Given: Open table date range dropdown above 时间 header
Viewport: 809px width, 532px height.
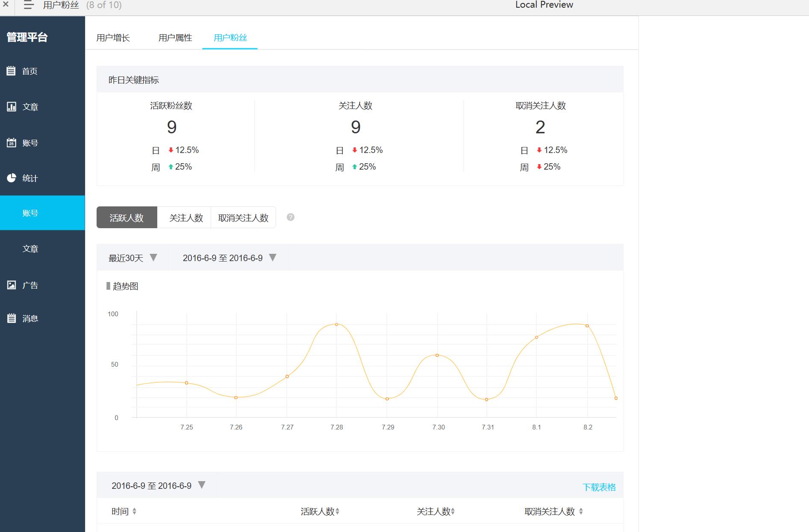Looking at the screenshot, I should pyautogui.click(x=202, y=485).
